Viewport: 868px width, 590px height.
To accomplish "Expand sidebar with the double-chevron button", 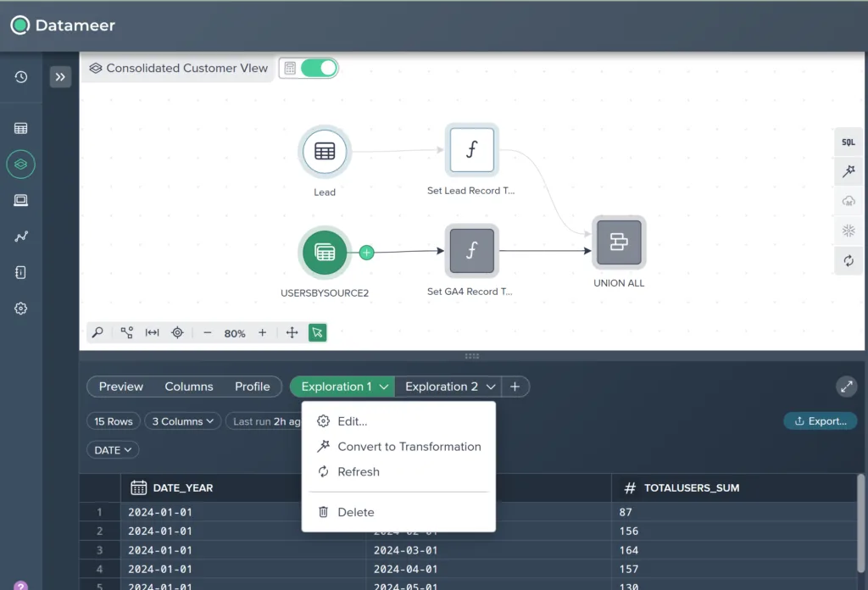I will 60,77.
